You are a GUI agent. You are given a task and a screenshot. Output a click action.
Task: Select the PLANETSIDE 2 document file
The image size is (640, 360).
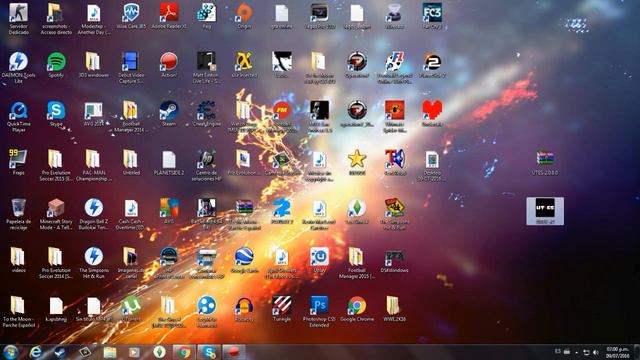point(169,162)
